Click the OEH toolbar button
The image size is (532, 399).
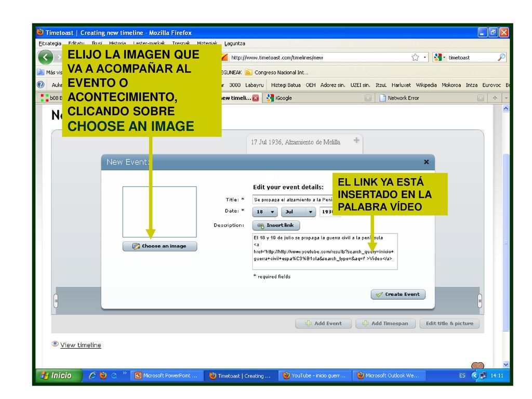(x=311, y=85)
